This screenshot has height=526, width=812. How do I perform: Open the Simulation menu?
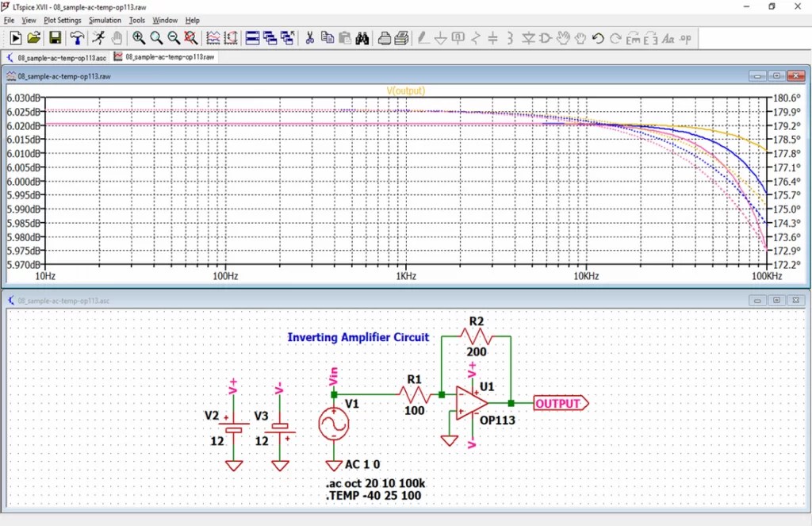pyautogui.click(x=105, y=20)
